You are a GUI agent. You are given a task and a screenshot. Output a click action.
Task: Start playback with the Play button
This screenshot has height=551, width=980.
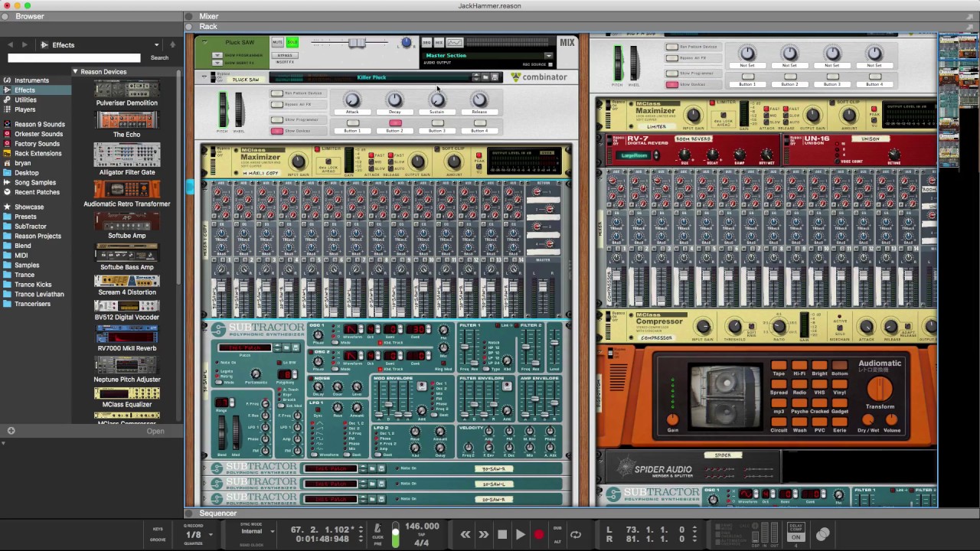[521, 535]
